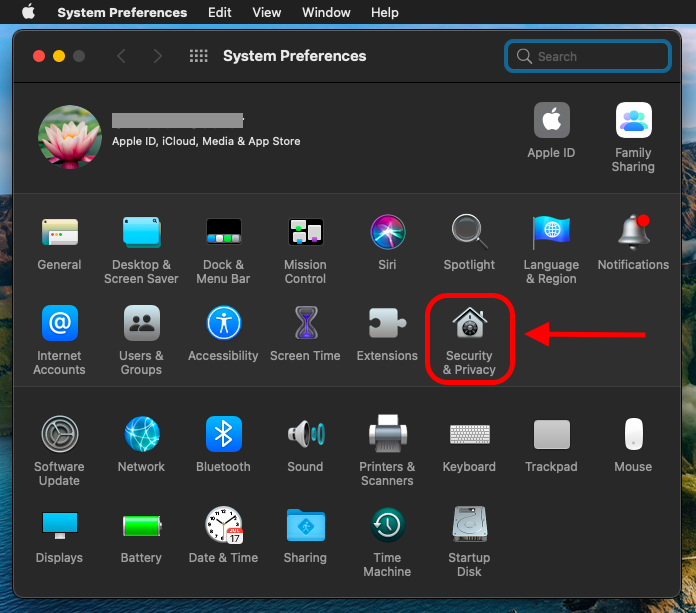The width and height of the screenshot is (696, 613).
Task: Click the Show All grid button
Action: pos(198,56)
